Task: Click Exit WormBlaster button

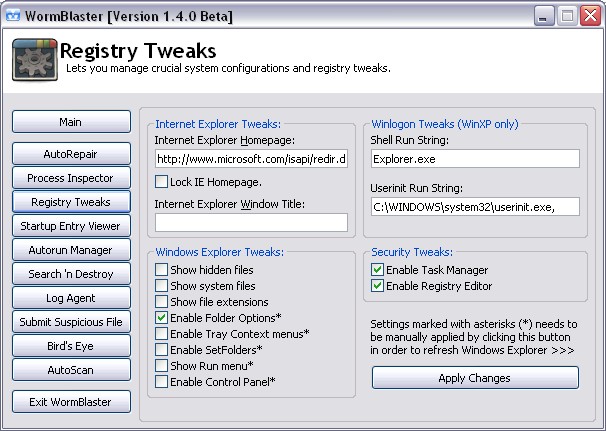Action: (x=71, y=402)
